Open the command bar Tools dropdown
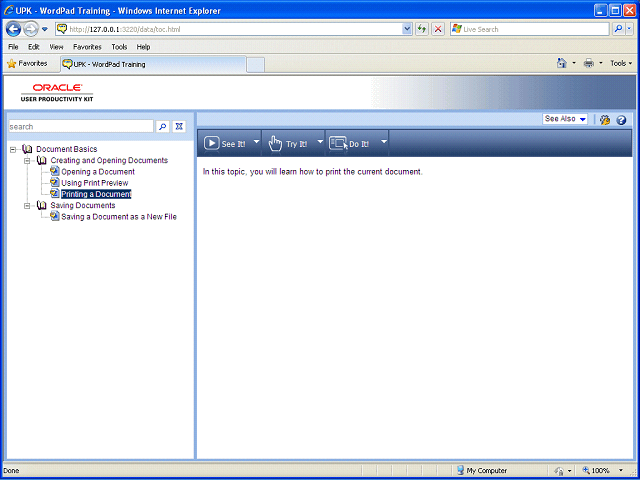This screenshot has height=480, width=640. [x=621, y=63]
